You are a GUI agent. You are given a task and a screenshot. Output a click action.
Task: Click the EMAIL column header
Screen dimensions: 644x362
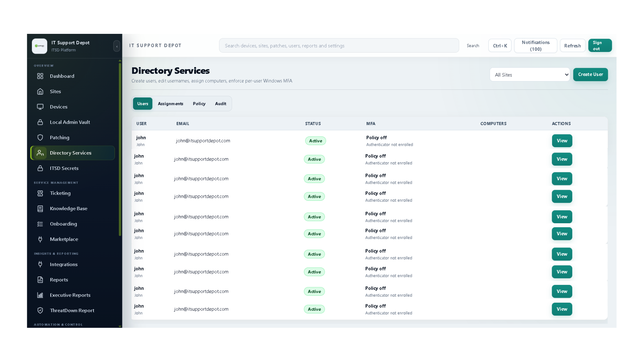pyautogui.click(x=182, y=124)
